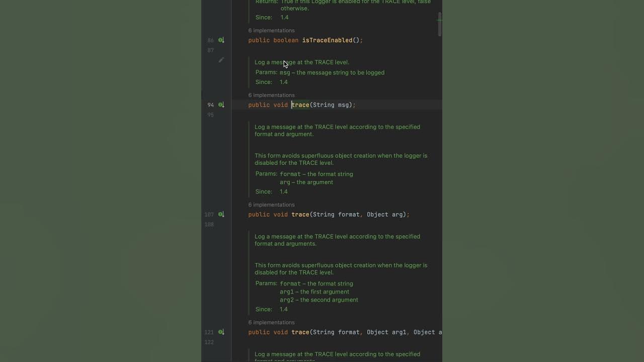Image resolution: width=644 pixels, height=362 pixels.
Task: Click implemented-method gutter icon on line 94
Action: (221, 105)
